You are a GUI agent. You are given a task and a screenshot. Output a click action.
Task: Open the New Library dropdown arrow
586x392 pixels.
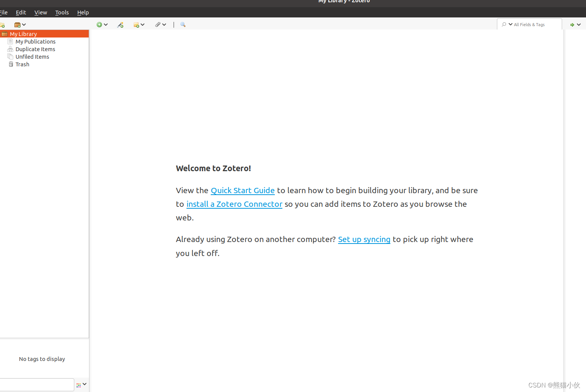(x=24, y=25)
